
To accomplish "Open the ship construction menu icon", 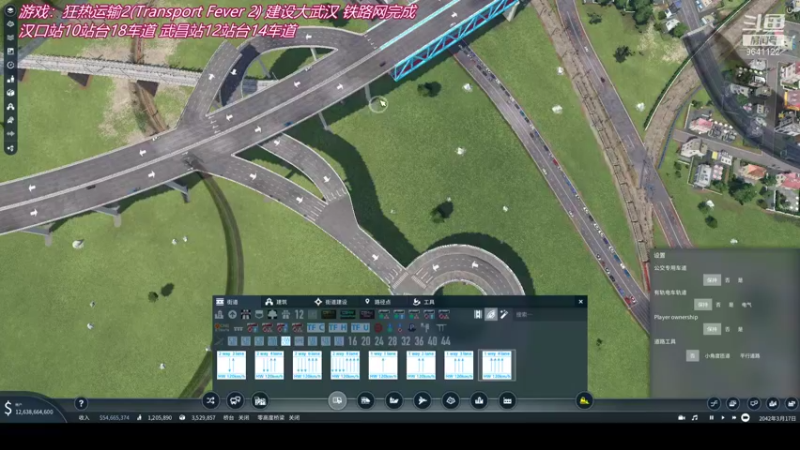I will coord(394,401).
